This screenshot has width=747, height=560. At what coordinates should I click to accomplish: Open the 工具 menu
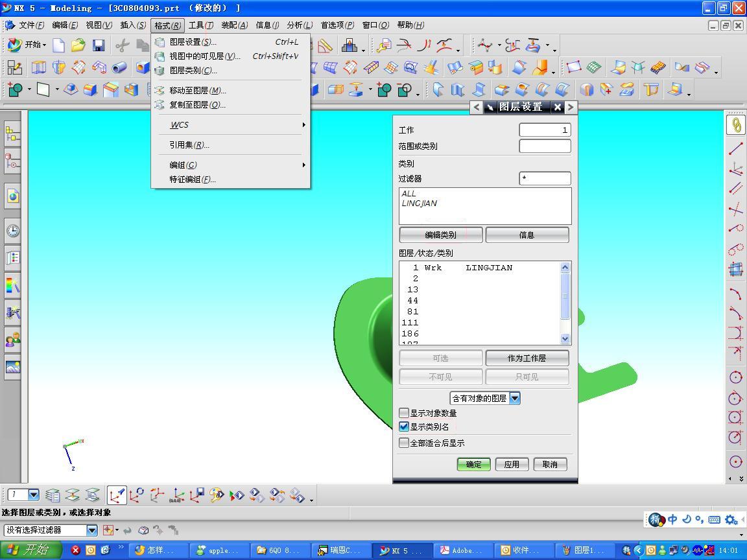pyautogui.click(x=200, y=25)
